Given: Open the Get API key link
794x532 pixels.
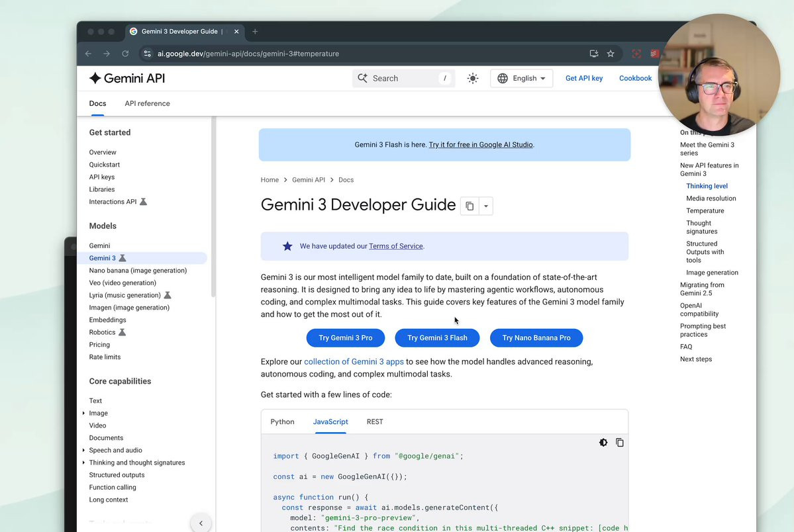Looking at the screenshot, I should [x=584, y=79].
